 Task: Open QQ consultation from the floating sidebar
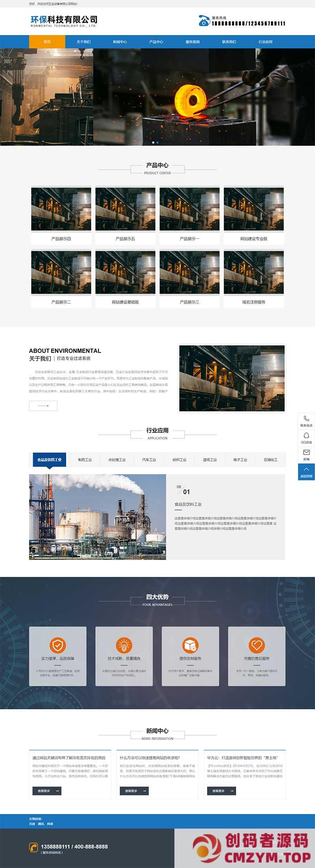(x=306, y=436)
